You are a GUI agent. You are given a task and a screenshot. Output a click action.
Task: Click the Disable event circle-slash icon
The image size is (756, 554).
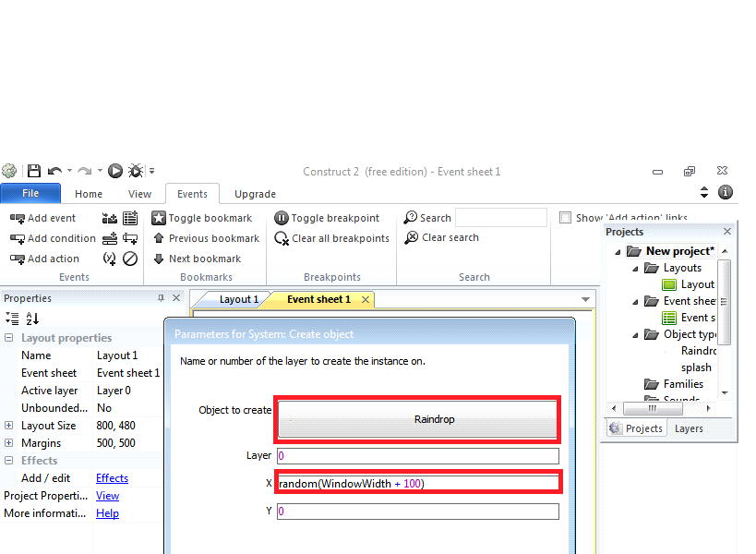click(x=130, y=259)
